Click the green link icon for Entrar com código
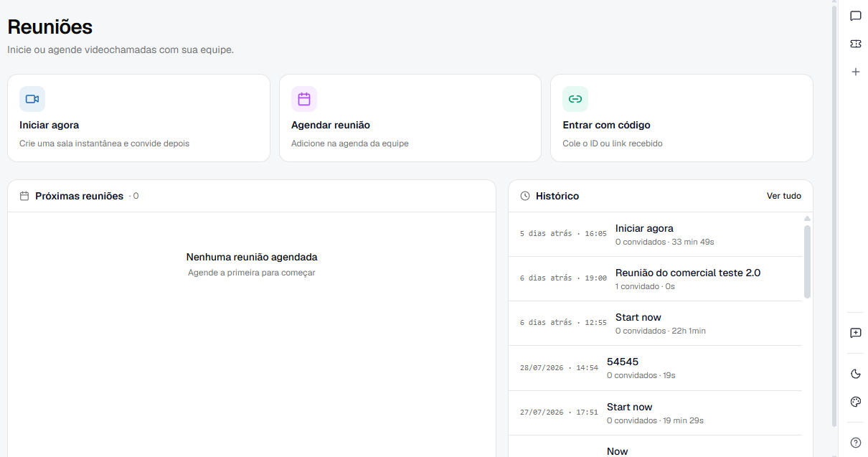 [x=575, y=99]
